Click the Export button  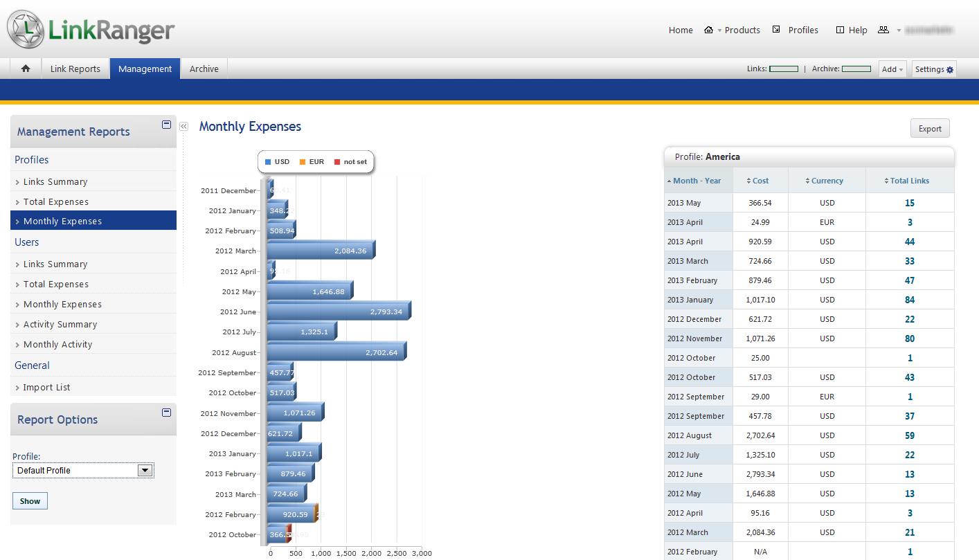click(930, 129)
